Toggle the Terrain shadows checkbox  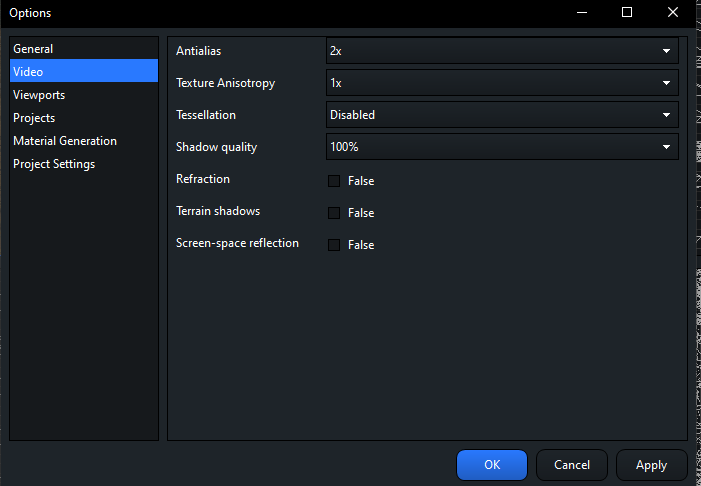334,213
